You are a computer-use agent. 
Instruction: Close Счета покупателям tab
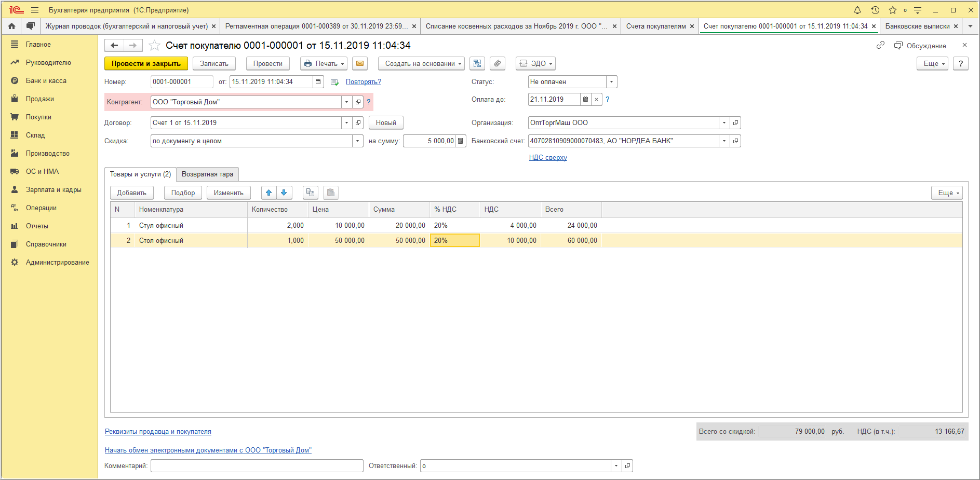[692, 26]
